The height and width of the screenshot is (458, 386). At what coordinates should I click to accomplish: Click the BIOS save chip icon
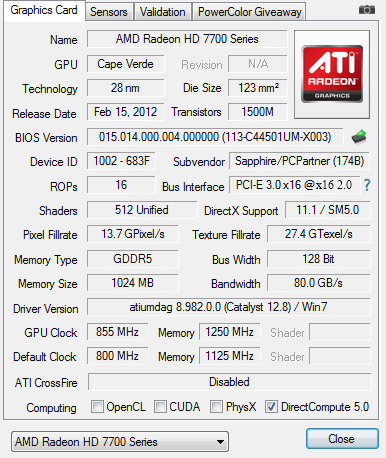tap(359, 137)
